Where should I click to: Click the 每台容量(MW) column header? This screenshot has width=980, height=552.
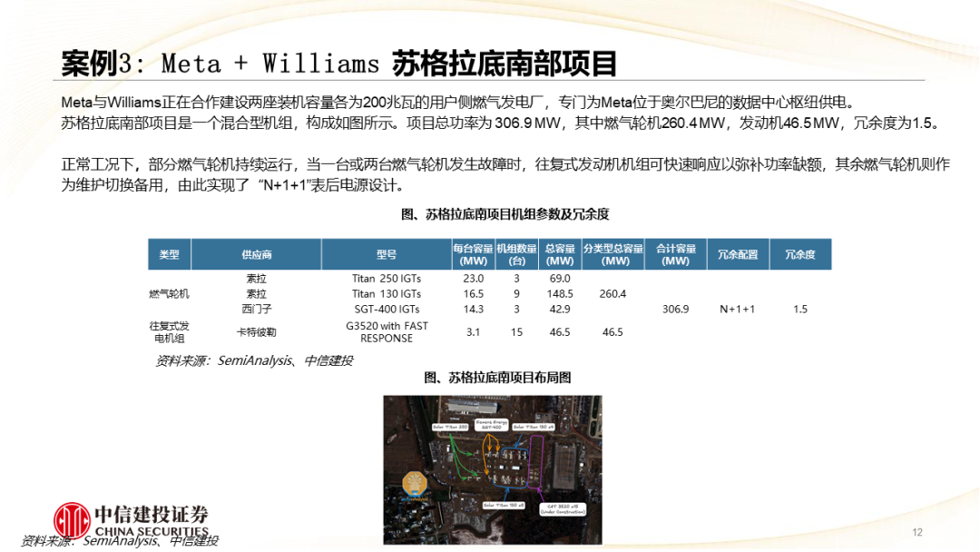473,254
